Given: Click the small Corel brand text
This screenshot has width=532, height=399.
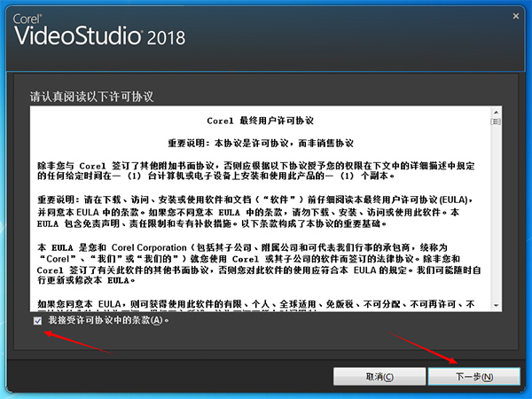Looking at the screenshot, I should [27, 19].
